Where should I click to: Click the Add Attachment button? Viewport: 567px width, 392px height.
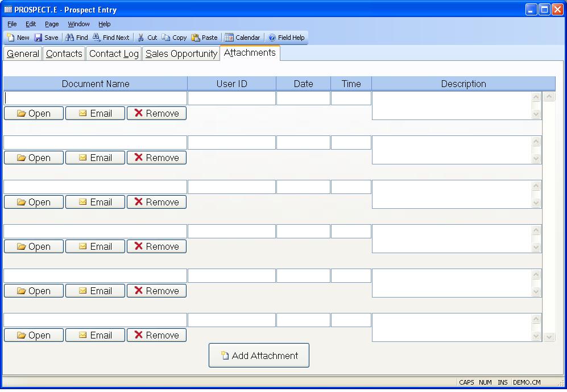coord(259,356)
